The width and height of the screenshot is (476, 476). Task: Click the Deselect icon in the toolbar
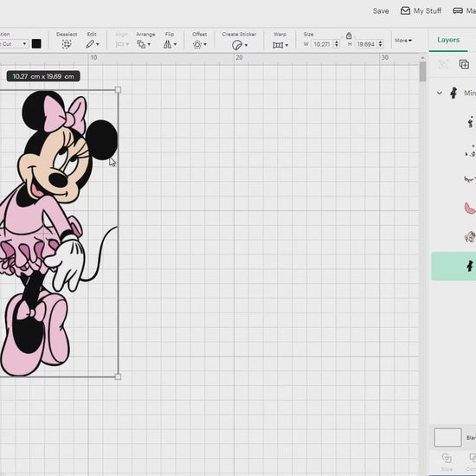pyautogui.click(x=67, y=44)
